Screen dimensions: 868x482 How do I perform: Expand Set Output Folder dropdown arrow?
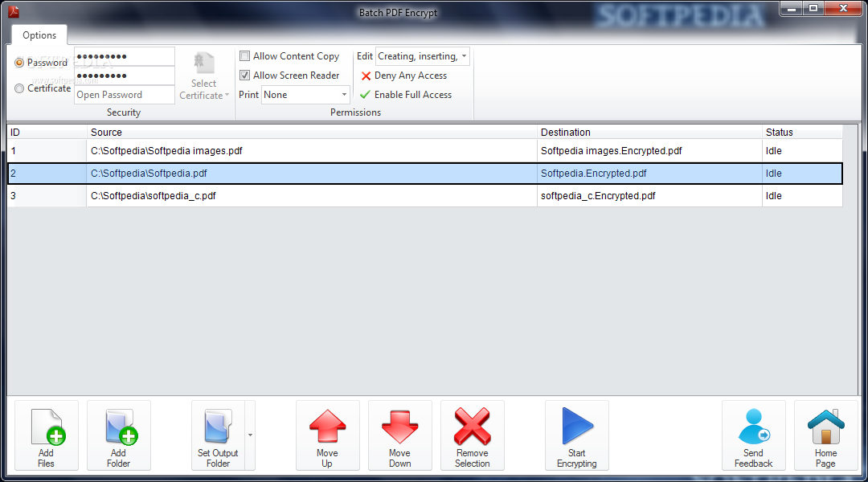(x=250, y=435)
